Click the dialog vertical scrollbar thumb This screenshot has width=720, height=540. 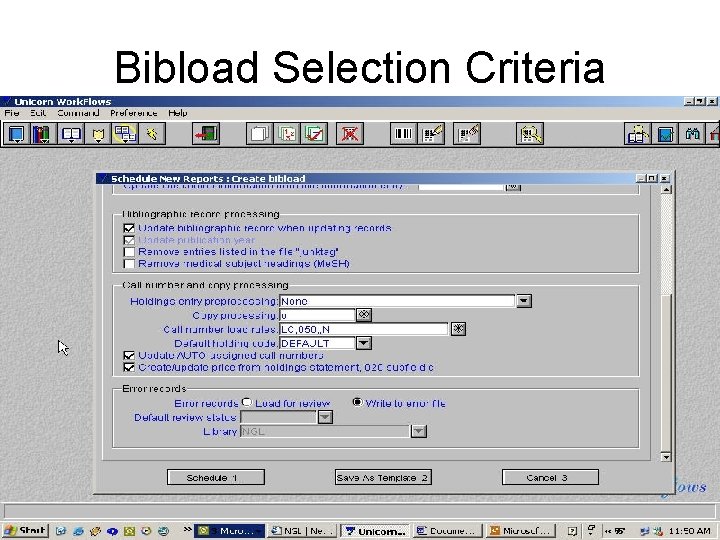point(666,372)
